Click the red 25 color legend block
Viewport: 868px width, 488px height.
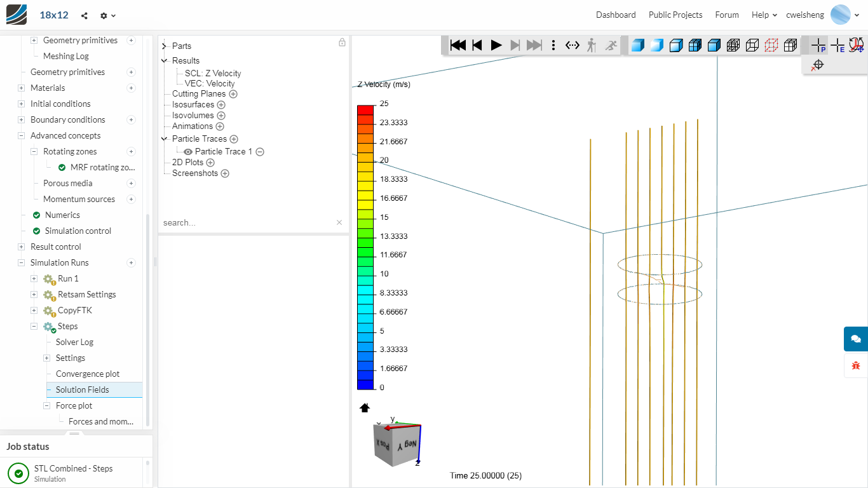(365, 109)
